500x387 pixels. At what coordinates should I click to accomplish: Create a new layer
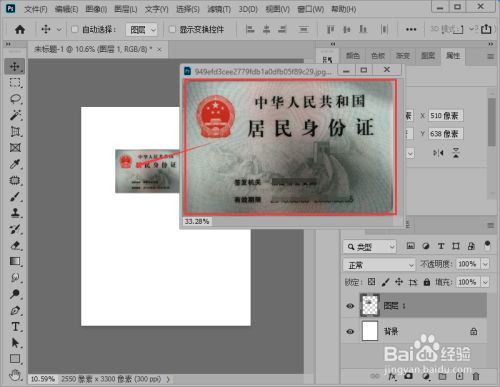click(x=459, y=376)
